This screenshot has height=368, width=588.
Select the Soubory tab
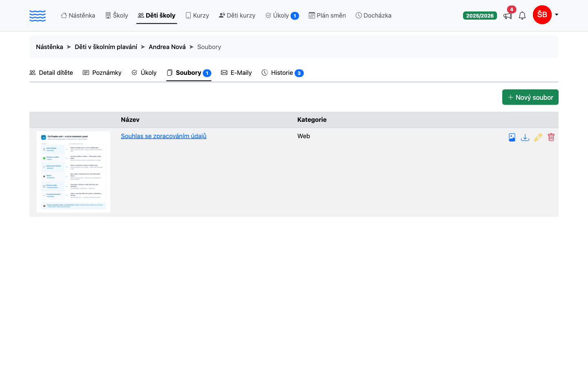click(x=189, y=73)
